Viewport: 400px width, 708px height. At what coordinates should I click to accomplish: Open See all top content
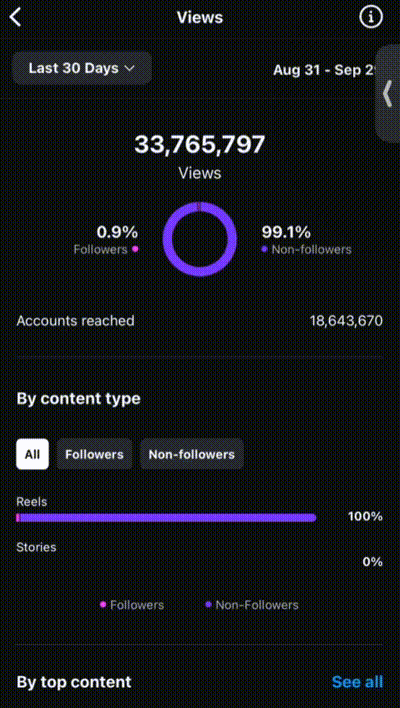pos(357,682)
